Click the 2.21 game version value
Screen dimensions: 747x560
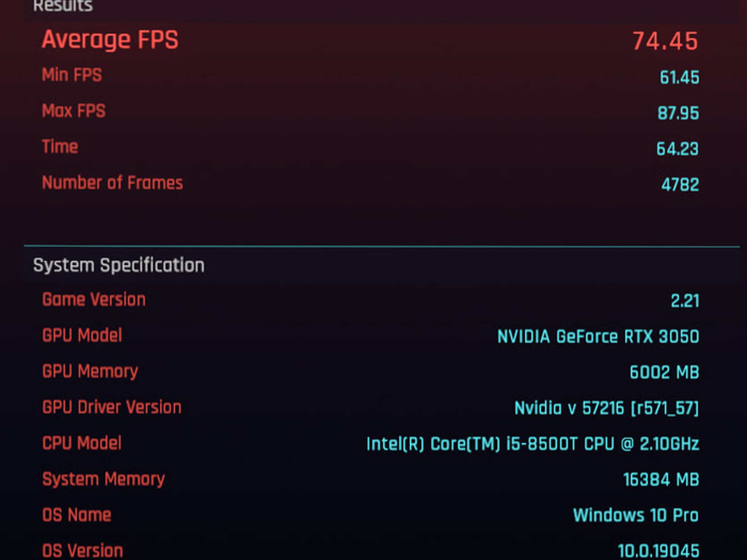point(685,301)
